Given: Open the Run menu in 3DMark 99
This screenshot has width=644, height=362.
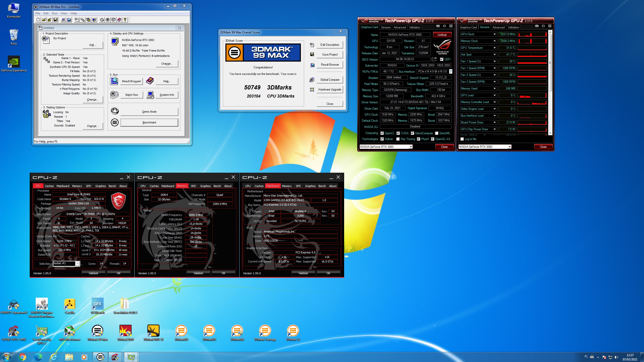Looking at the screenshot, I should (55, 13).
